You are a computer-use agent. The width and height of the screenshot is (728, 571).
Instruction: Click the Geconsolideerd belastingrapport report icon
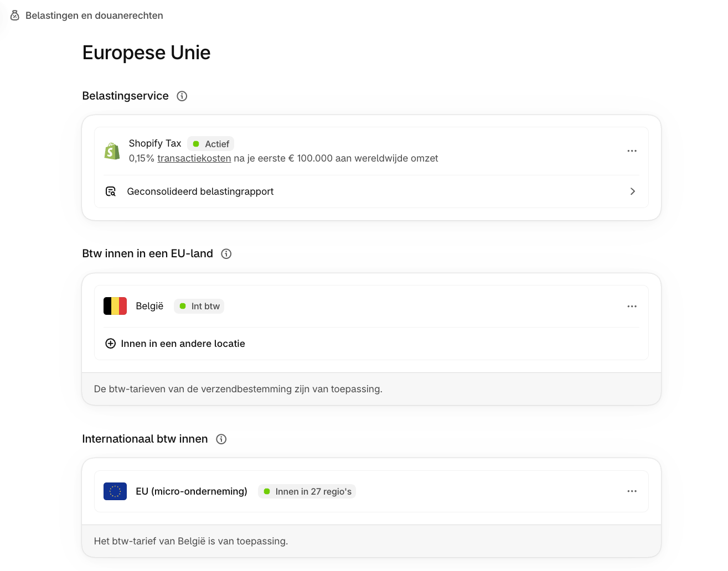click(111, 191)
